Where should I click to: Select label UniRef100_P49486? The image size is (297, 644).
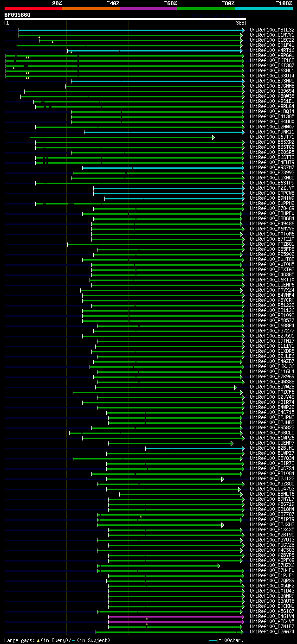[x=272, y=223]
